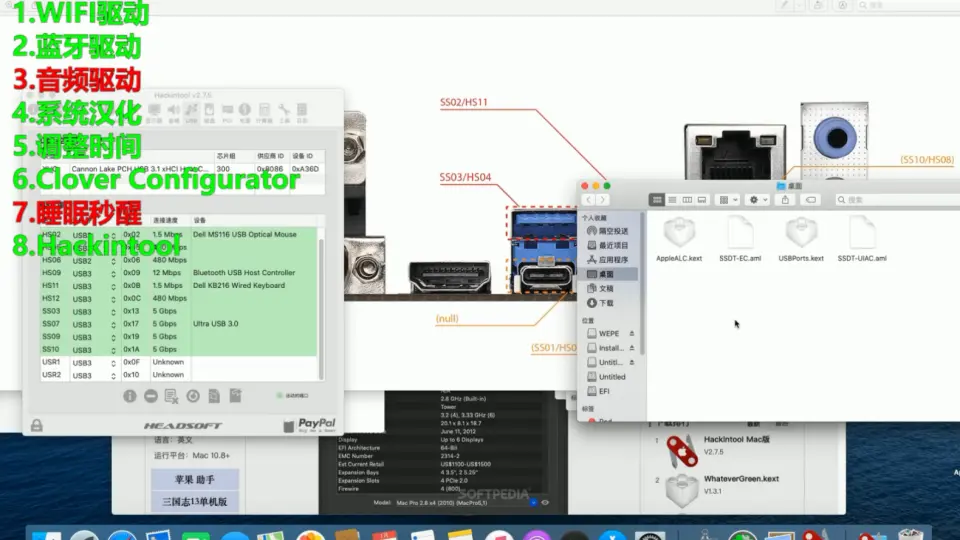The width and height of the screenshot is (960, 540).
Task: Select the USBPorts.kext file
Action: [x=801, y=239]
